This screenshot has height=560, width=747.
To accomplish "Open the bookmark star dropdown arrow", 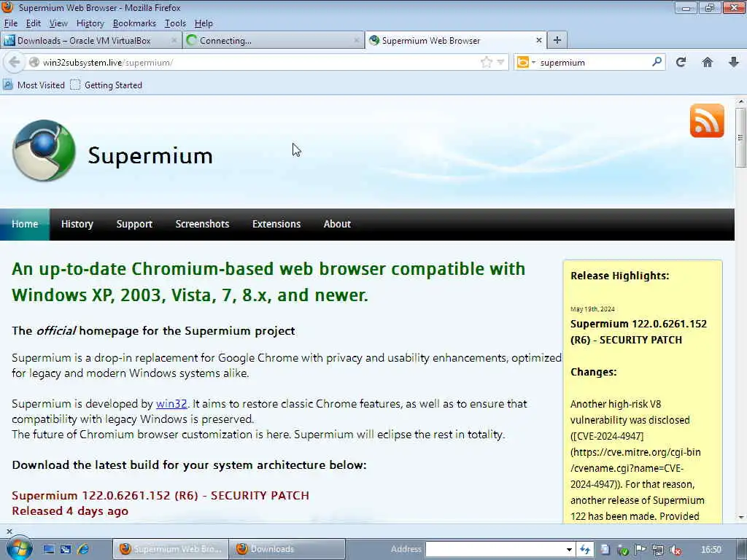I will 500,63.
